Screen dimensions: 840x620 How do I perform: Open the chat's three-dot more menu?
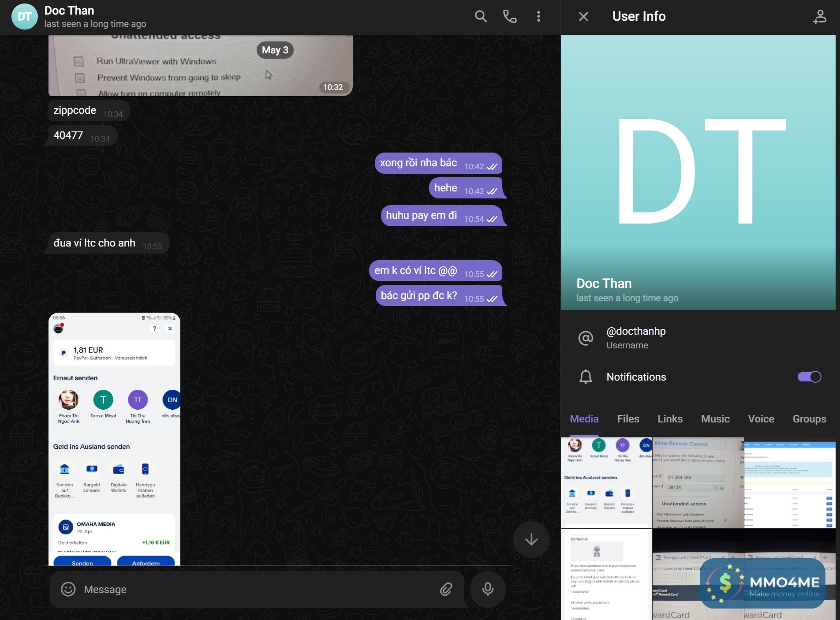click(538, 17)
